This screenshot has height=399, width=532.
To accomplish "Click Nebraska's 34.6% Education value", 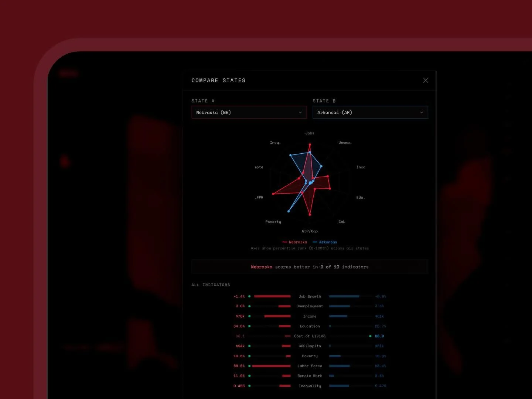I will click(239, 326).
